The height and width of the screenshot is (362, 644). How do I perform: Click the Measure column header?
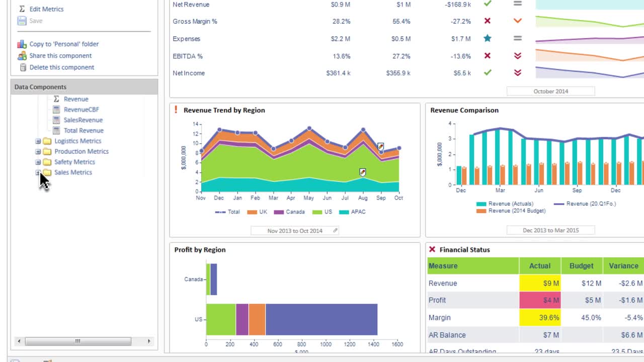473,266
